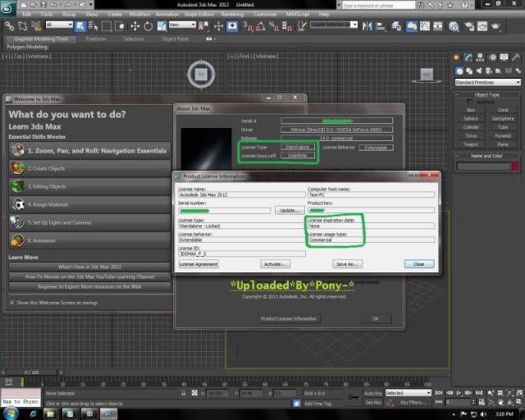
Task: Toggle Spinner Snap in main toolbar
Action: click(287, 26)
